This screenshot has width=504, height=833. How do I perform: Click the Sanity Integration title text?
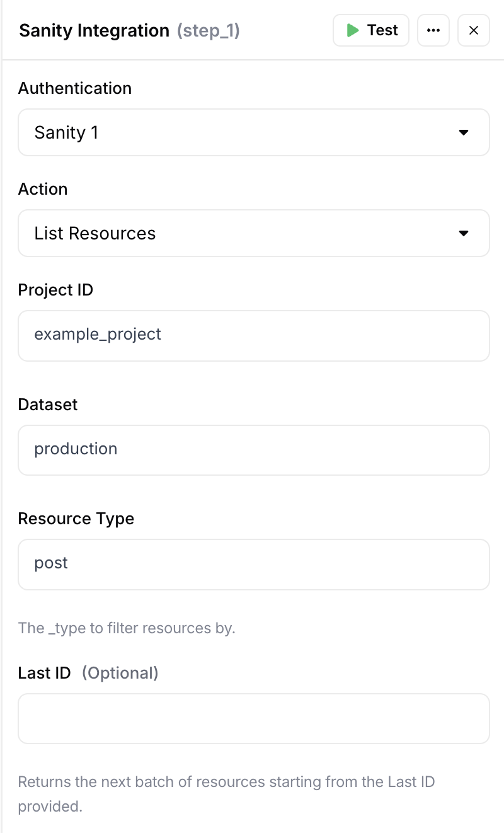[x=94, y=30]
